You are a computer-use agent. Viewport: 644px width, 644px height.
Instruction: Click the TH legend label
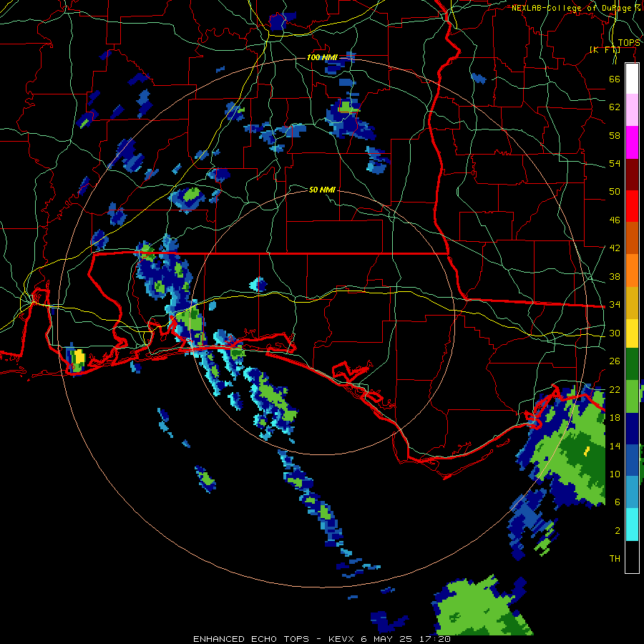coord(615,559)
